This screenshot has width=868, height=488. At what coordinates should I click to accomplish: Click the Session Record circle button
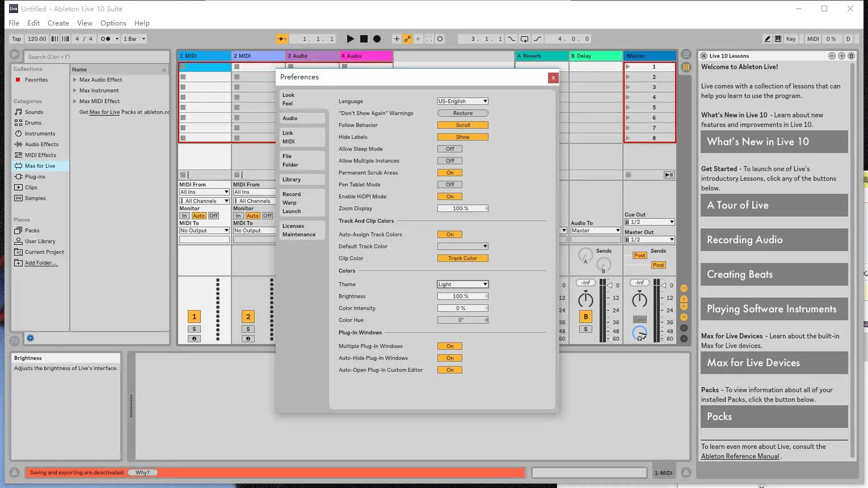tap(440, 39)
